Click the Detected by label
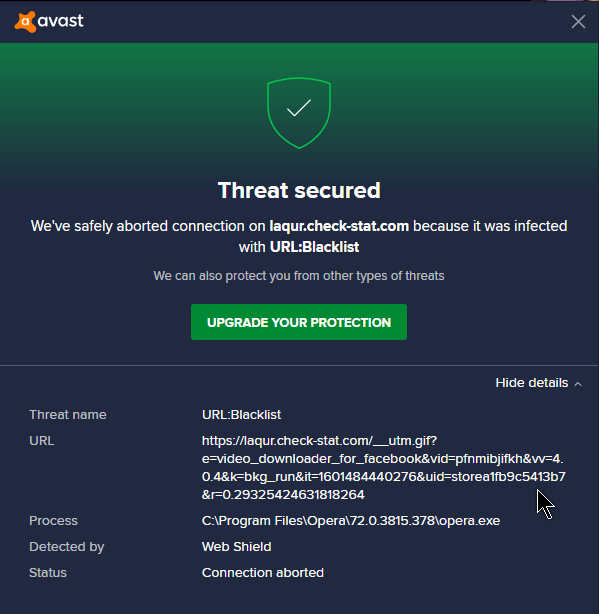The image size is (599, 614). [67, 547]
